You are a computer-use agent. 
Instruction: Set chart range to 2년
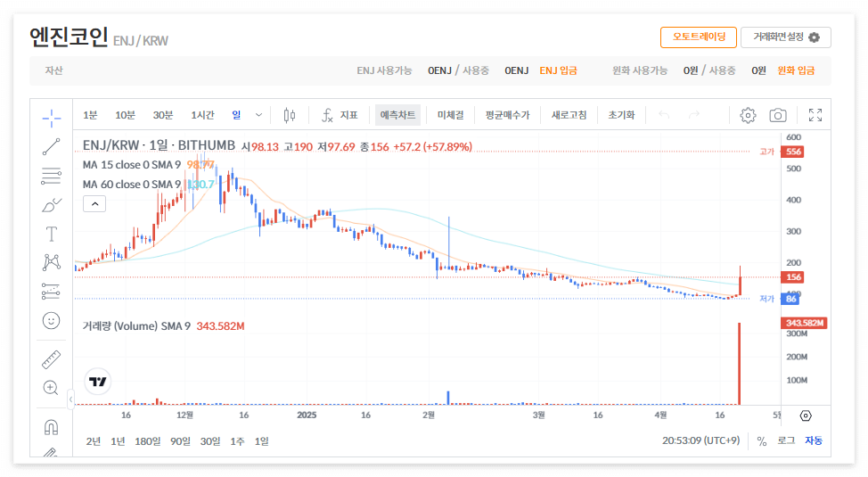point(94,441)
